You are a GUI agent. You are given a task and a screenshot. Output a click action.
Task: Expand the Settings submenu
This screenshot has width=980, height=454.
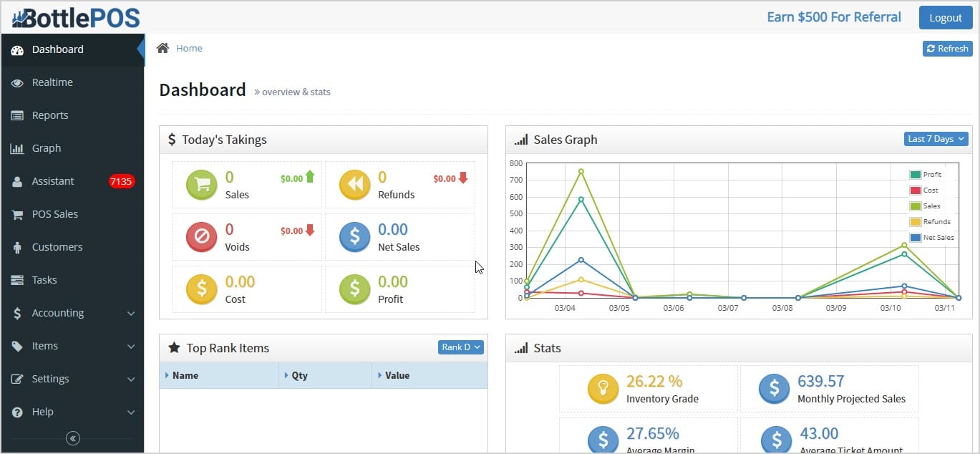[x=51, y=379]
